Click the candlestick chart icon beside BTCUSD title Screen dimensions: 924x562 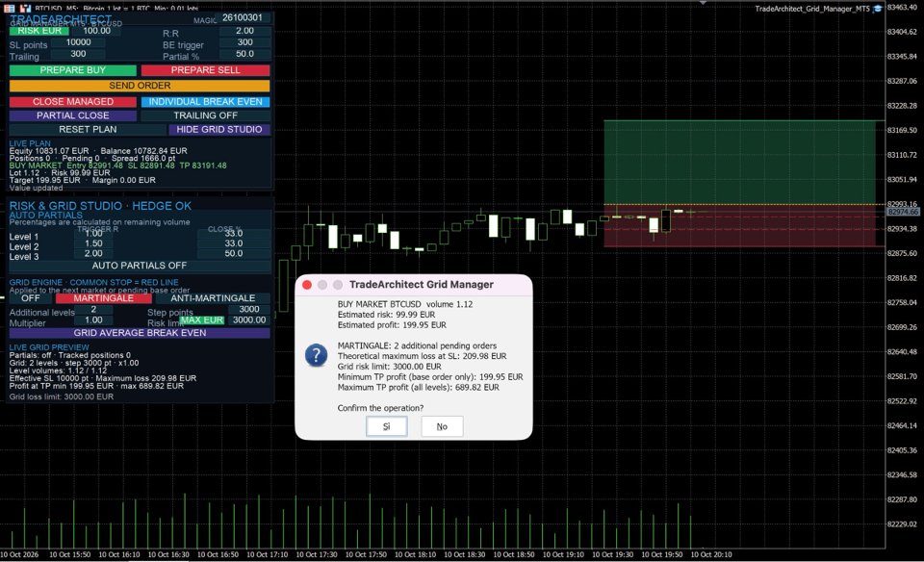25,9
